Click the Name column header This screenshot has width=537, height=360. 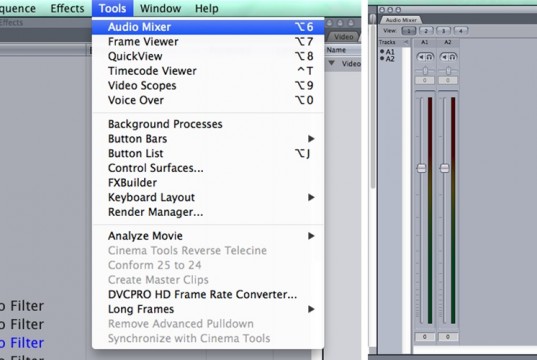342,50
